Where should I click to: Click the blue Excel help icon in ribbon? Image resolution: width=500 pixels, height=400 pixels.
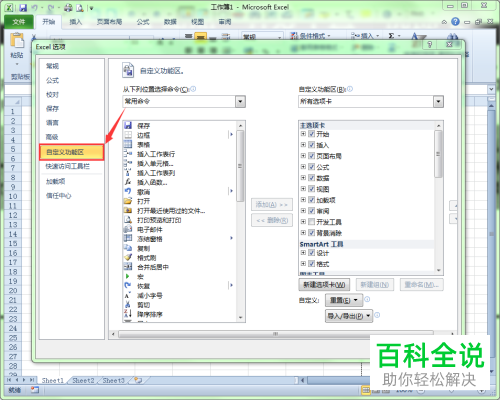(x=455, y=22)
